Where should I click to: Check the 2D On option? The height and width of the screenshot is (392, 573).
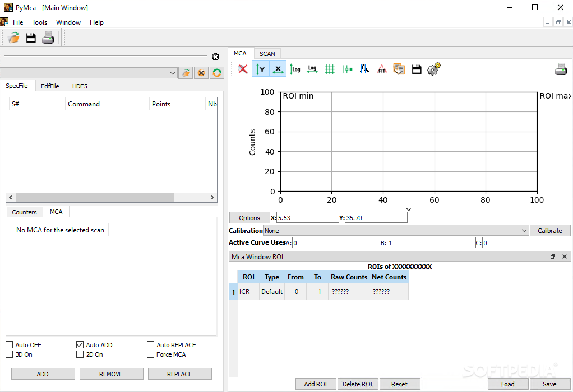tap(80, 354)
